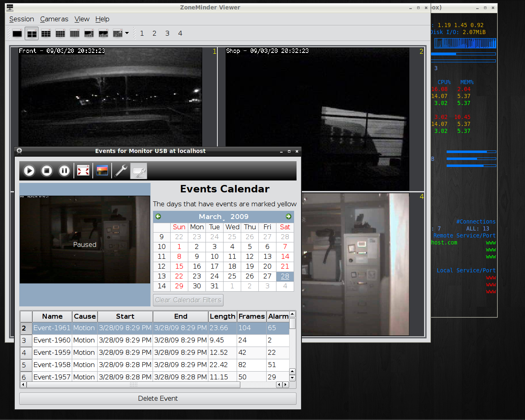Click the events table horizontal scrollbar handle
Viewport: 525px width, 420px height.
[x=133, y=385]
